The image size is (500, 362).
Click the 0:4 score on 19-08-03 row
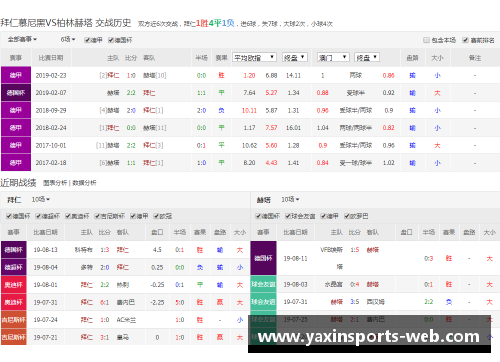[355, 284]
